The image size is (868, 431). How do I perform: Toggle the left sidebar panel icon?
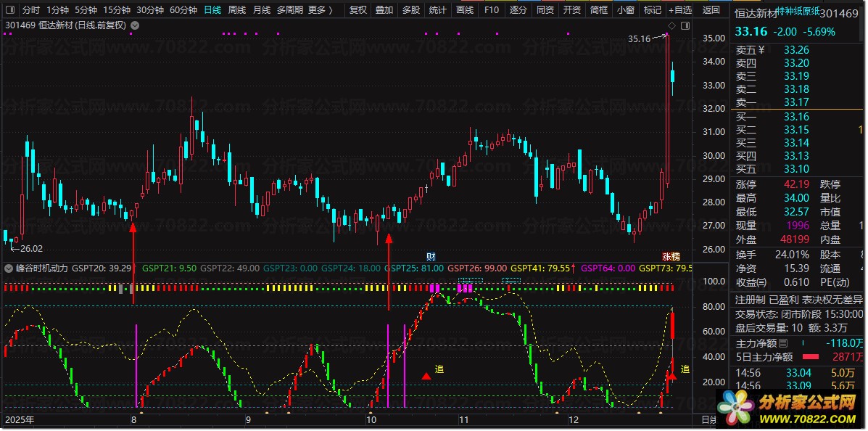pyautogui.click(x=9, y=10)
